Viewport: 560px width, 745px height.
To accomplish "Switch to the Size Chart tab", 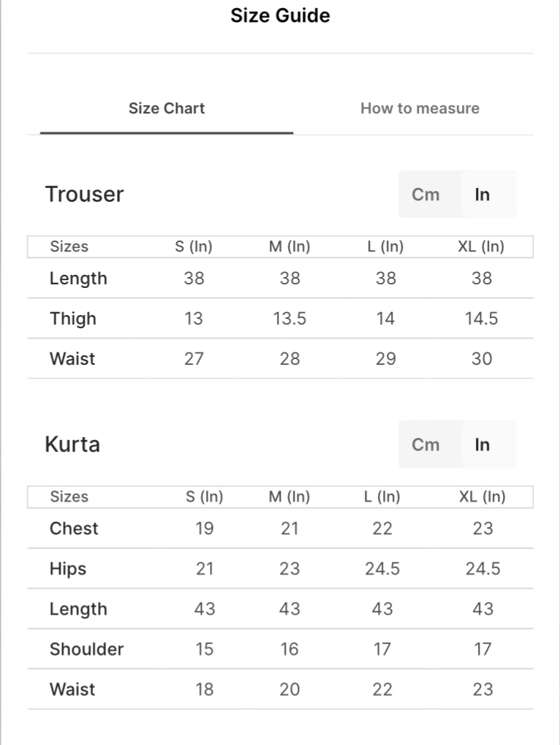I will (x=167, y=108).
